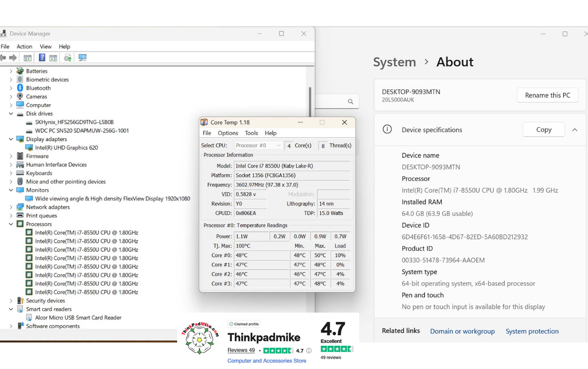Toggle the console tree pane toolbar icon

28,58
